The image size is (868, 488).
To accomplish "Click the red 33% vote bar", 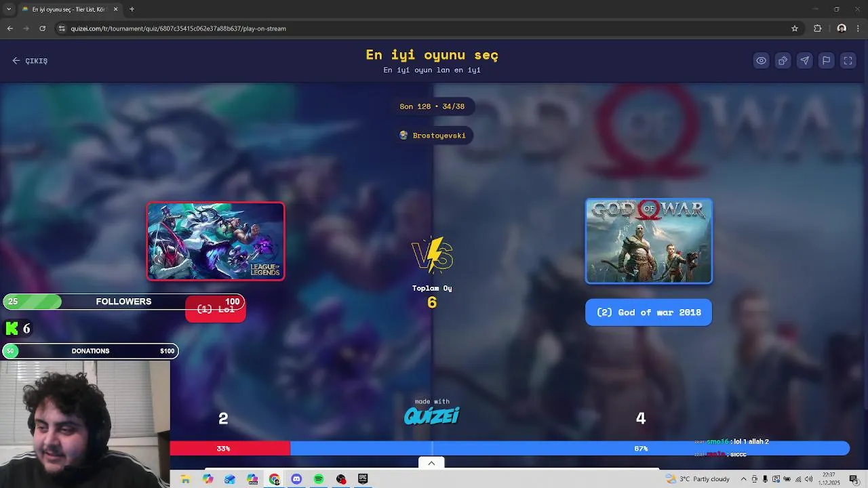I will coord(230,448).
